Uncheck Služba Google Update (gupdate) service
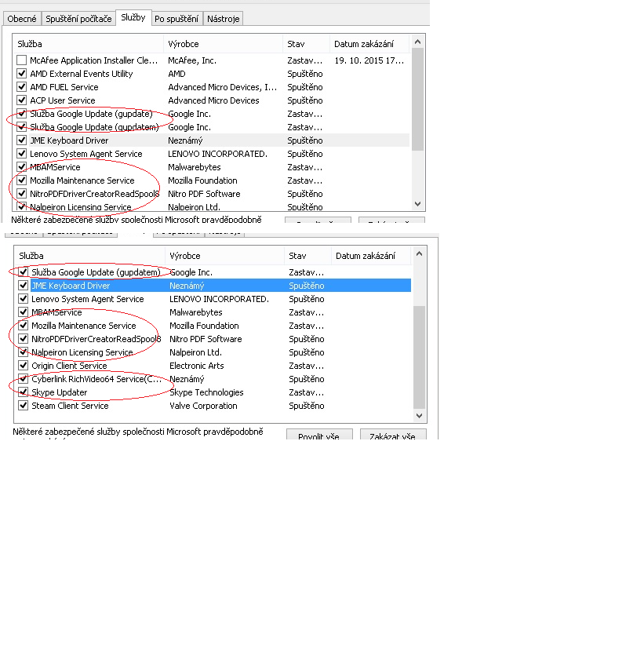 [x=22, y=114]
